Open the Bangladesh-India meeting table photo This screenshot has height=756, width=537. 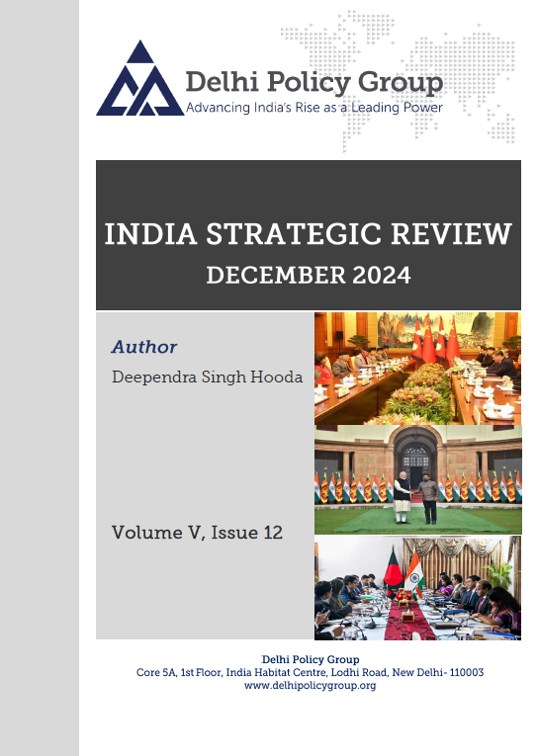(x=417, y=588)
